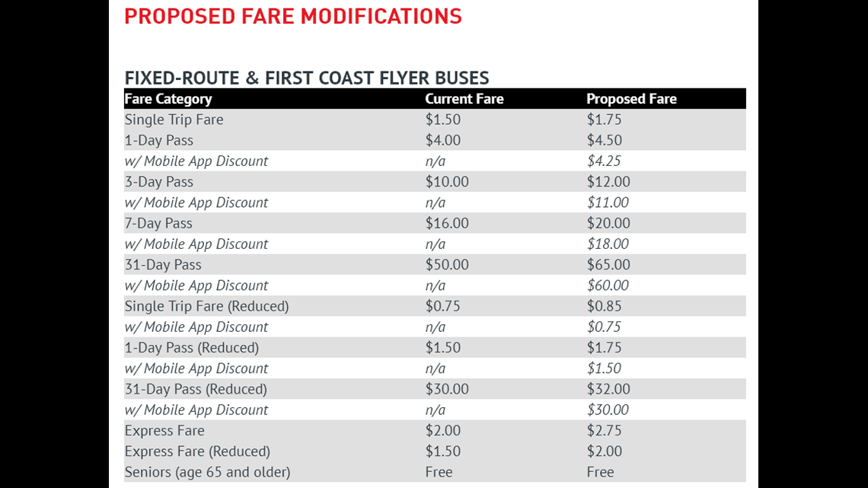Image resolution: width=868 pixels, height=488 pixels.
Task: Select the 31-Day Pass proposed fare $65.00
Action: point(608,264)
